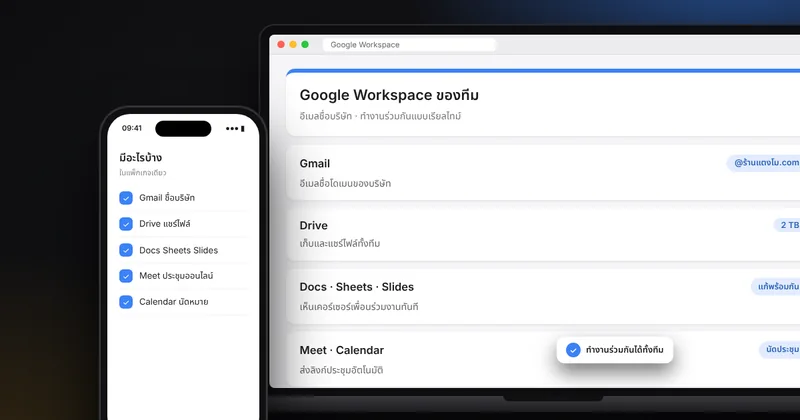This screenshot has width=800, height=420.
Task: Click the ทำงานร่วมกันได้ทั้งทีม notification toast
Action: point(615,350)
